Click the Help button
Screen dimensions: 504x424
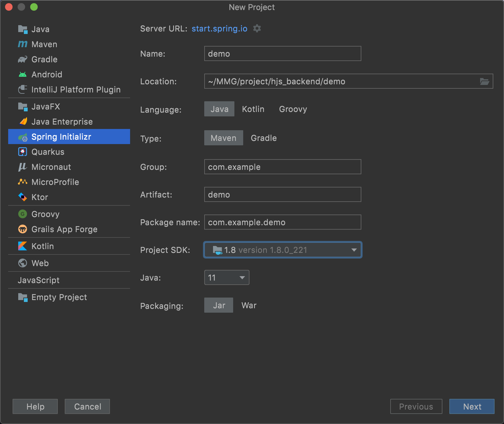point(35,406)
